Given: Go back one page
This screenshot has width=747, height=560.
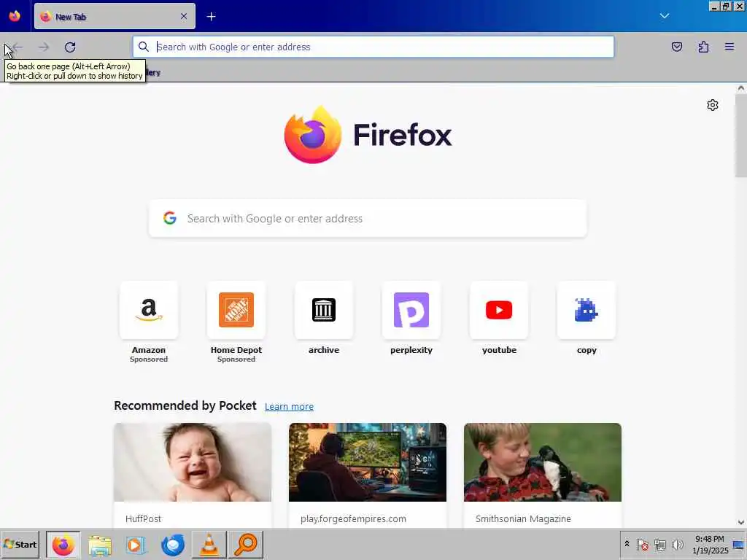Looking at the screenshot, I should tap(18, 47).
